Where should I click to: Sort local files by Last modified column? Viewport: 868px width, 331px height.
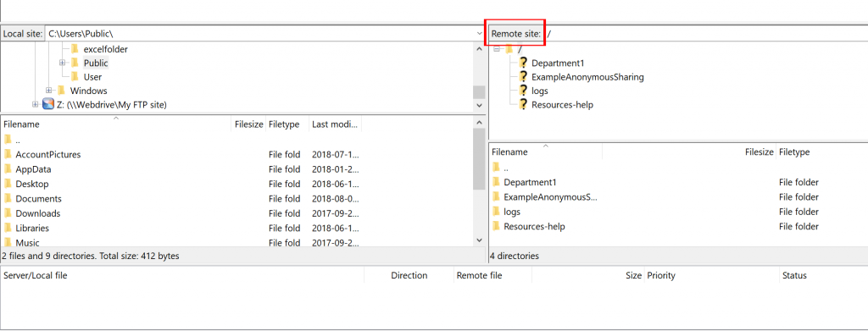click(x=336, y=124)
